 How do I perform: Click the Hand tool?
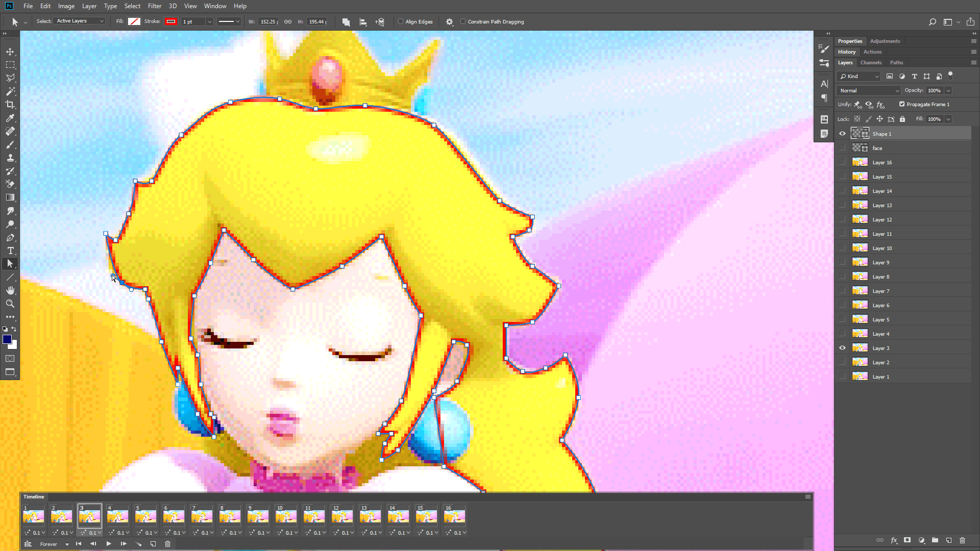[x=10, y=290]
